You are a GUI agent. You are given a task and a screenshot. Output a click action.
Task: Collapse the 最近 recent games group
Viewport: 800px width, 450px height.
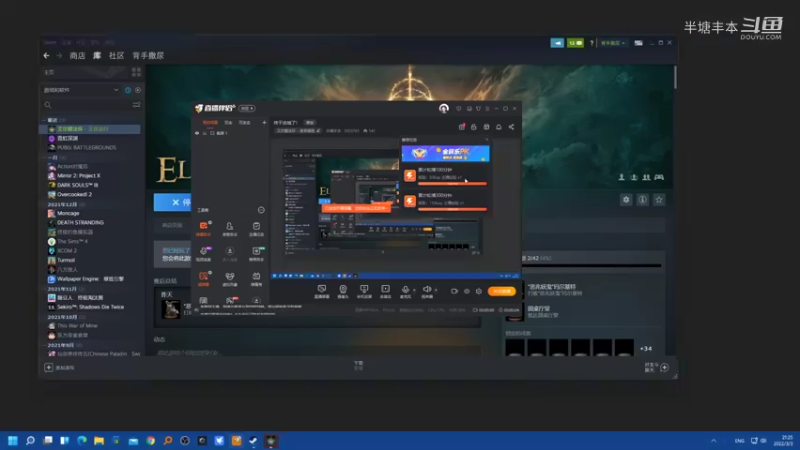coord(44,120)
